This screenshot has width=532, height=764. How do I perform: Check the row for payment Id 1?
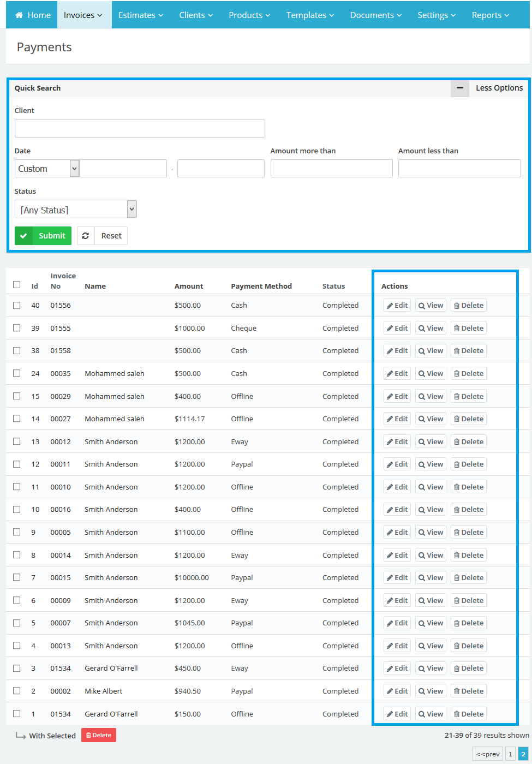pos(17,714)
